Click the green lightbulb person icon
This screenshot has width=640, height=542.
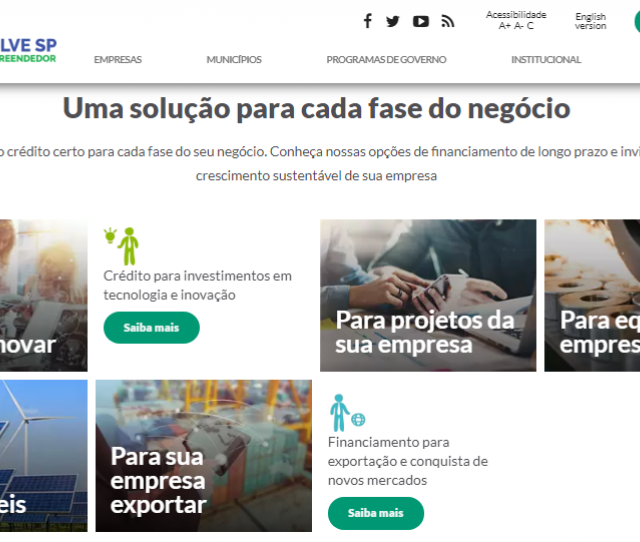coord(122,246)
